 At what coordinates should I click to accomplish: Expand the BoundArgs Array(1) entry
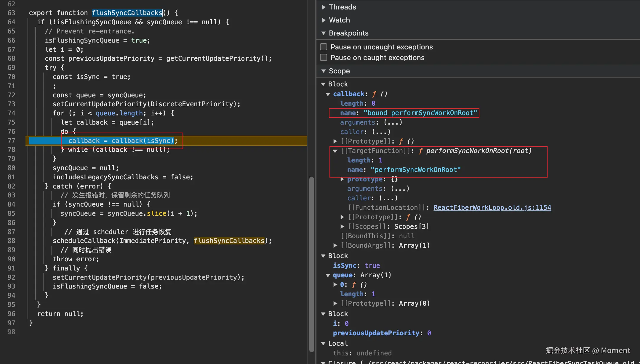335,246
